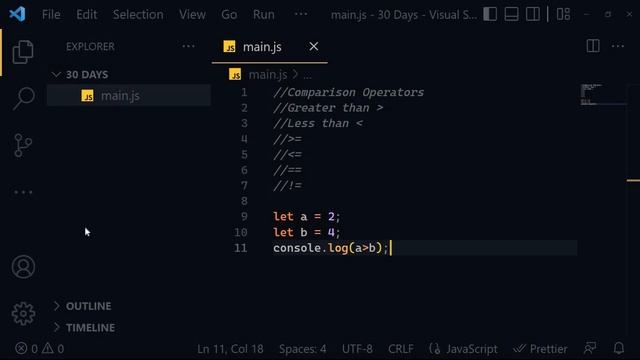This screenshot has height=360, width=640.
Task: Click the editor vertical scrollbar marker
Action: click(x=633, y=180)
